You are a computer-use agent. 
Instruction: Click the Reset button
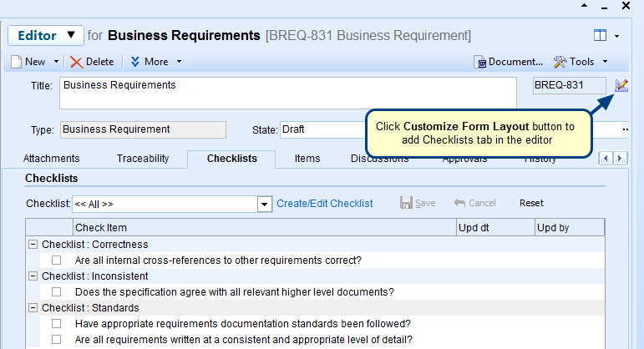[x=531, y=203]
